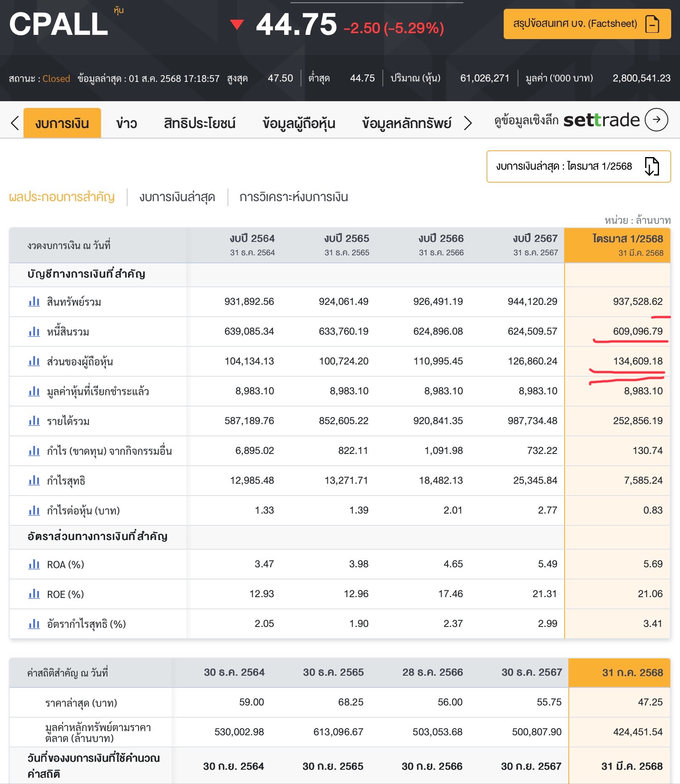Viewport: 680px width, 784px height.
Task: Click the ROA value 5.69
Action: [x=653, y=564]
